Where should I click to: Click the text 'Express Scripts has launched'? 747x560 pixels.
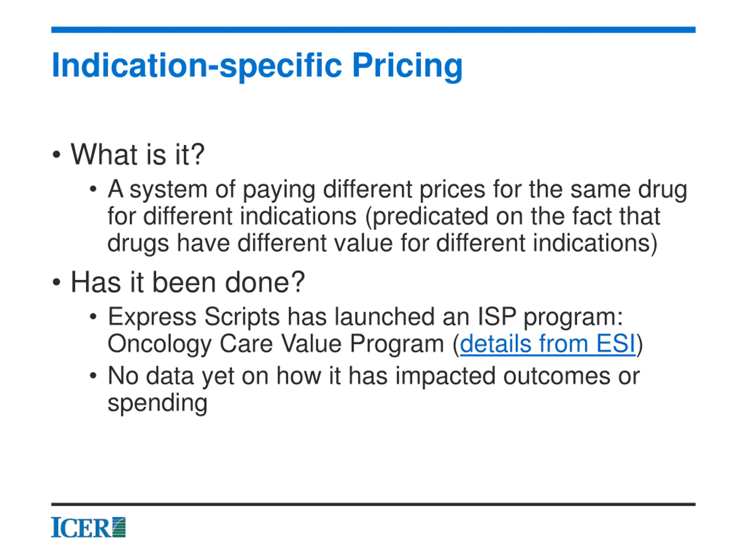[271, 317]
